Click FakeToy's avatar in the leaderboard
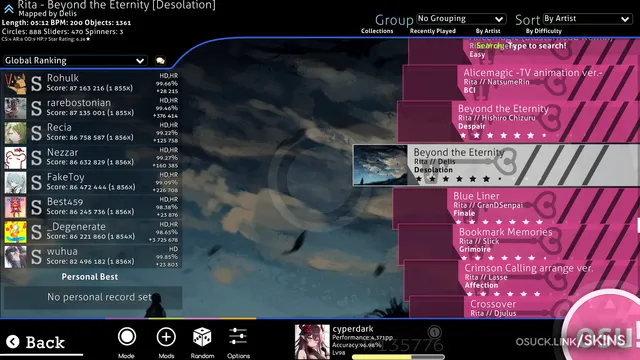Viewport: 640px width, 360px height. coord(15,182)
